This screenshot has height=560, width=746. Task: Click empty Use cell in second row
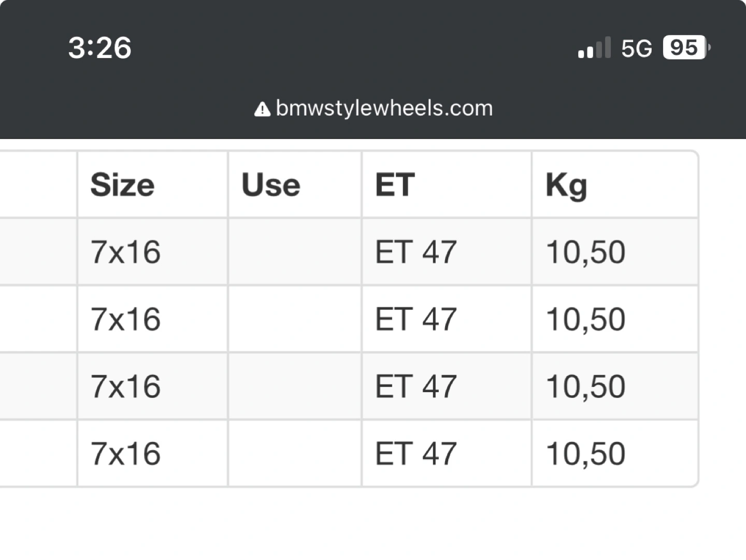[295, 319]
